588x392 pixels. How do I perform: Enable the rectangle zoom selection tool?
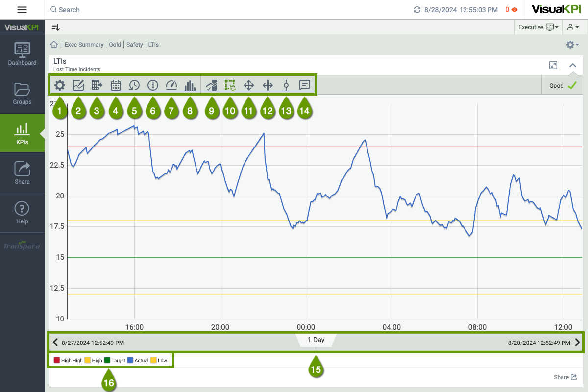click(x=230, y=86)
